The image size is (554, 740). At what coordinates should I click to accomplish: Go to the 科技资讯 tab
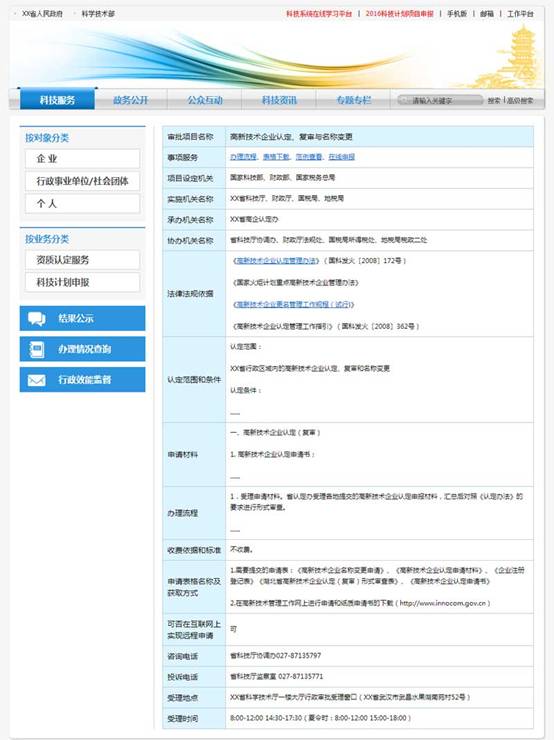pyautogui.click(x=279, y=100)
